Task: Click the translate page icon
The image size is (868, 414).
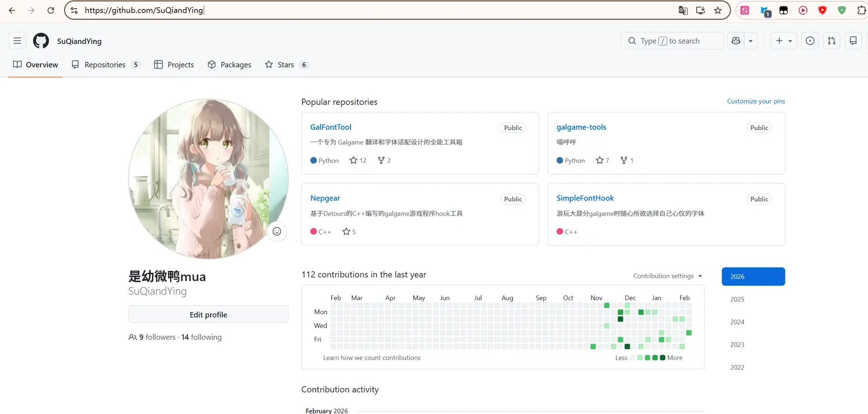Action: (x=683, y=10)
